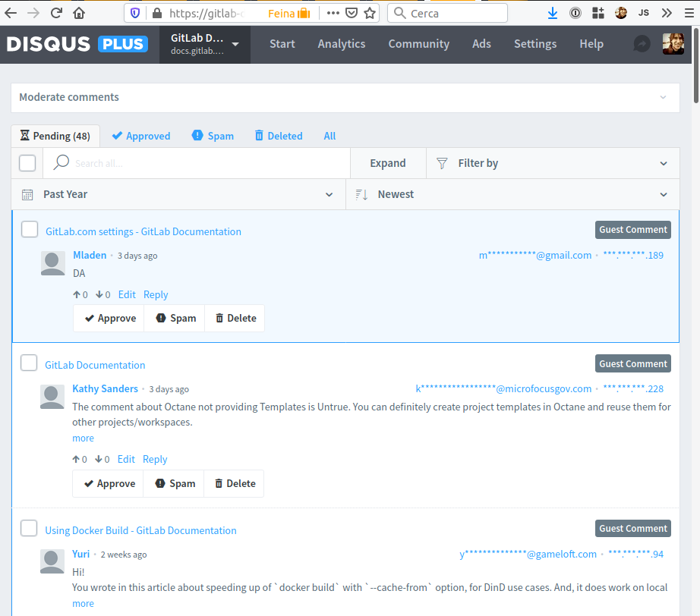This screenshot has height=616, width=700.
Task: Click the upvote arrow on Mladen's comment
Action: (77, 294)
